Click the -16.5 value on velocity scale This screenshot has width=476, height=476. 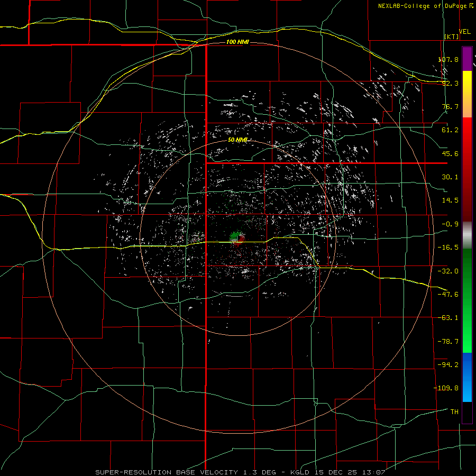(x=448, y=248)
